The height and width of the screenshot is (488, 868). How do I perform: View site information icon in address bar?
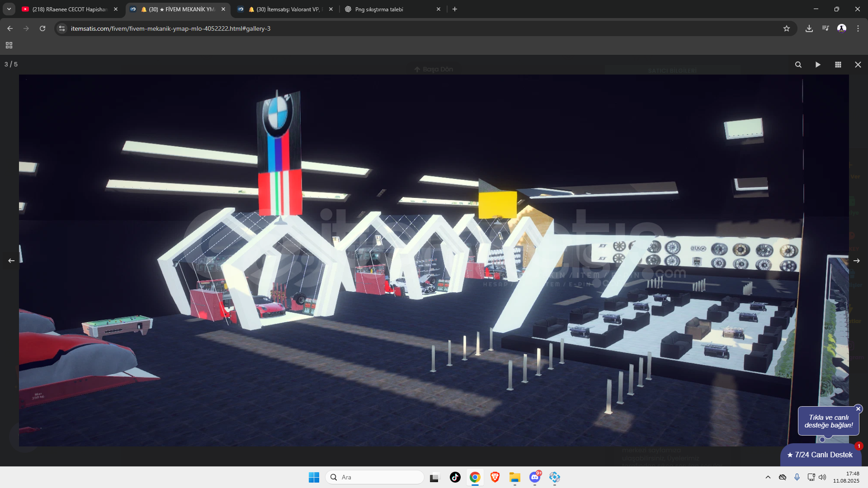(62, 28)
